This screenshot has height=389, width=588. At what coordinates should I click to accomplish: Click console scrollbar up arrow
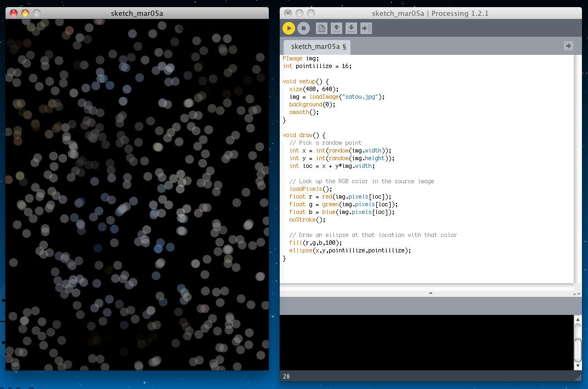click(578, 320)
